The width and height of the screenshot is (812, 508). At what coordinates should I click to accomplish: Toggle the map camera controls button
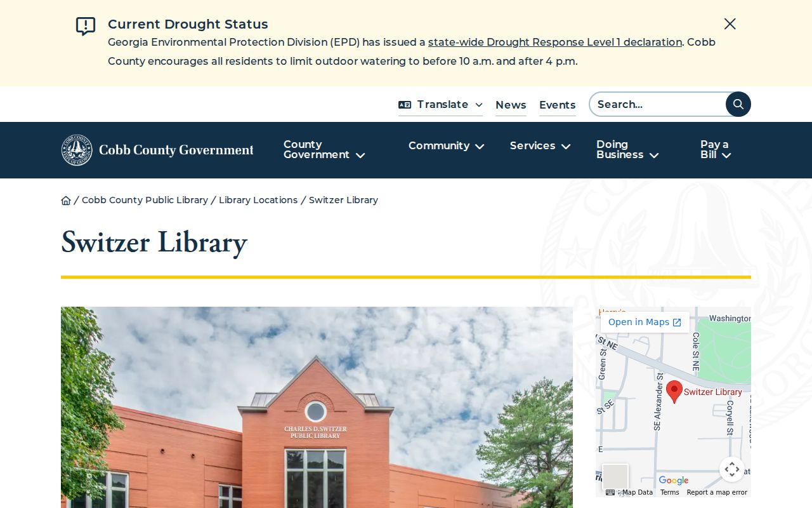731,469
